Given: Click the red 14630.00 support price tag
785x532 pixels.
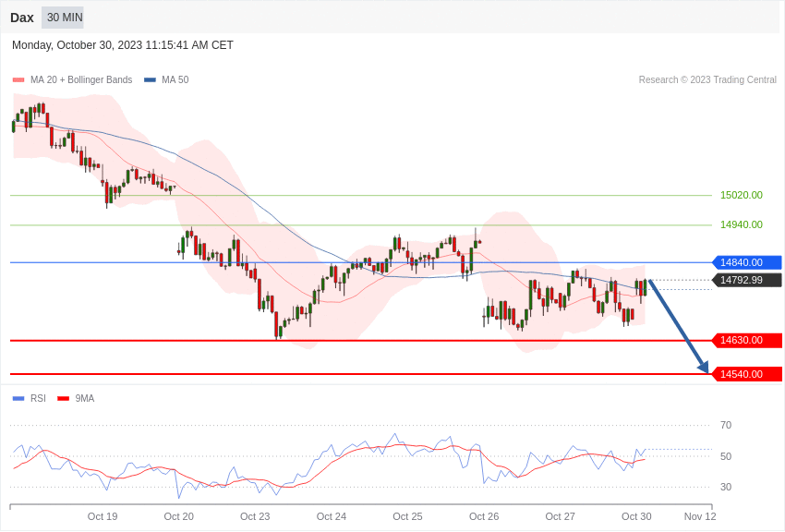Looking at the screenshot, I should tap(746, 340).
